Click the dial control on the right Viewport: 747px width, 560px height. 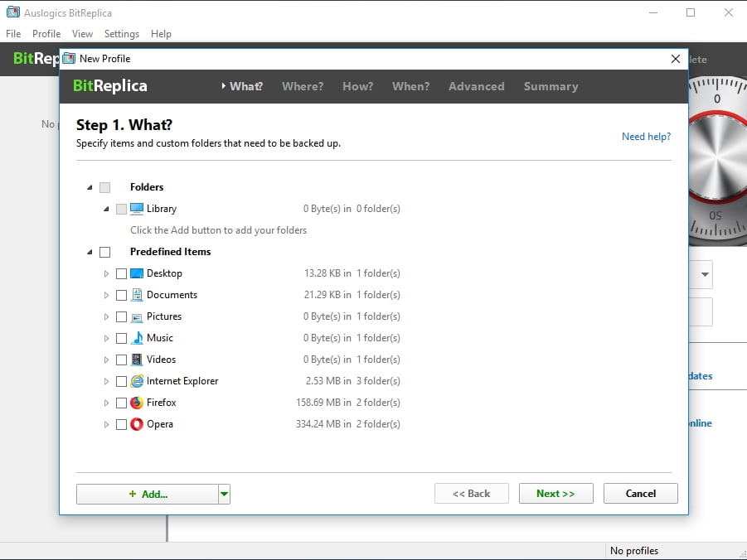tap(715, 157)
